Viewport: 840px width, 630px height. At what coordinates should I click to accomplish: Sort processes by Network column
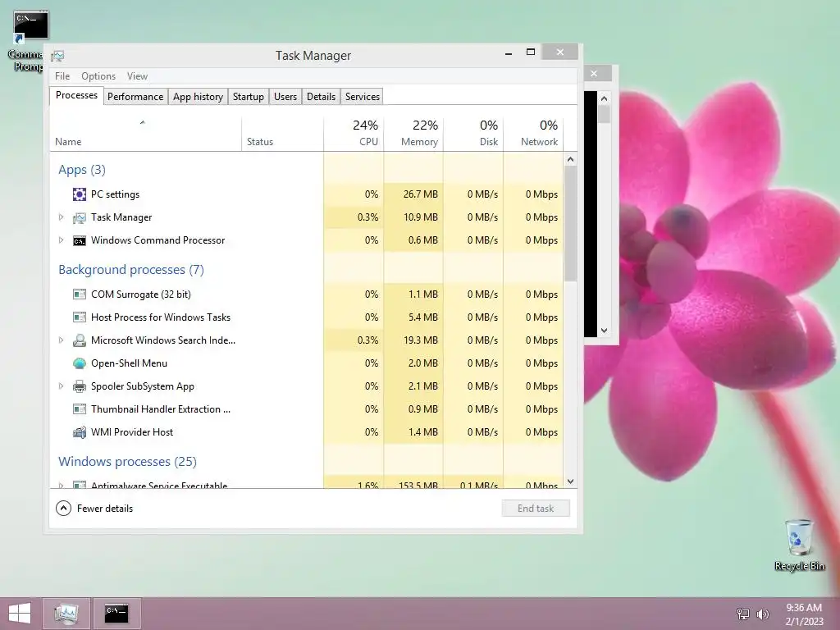tap(533, 132)
